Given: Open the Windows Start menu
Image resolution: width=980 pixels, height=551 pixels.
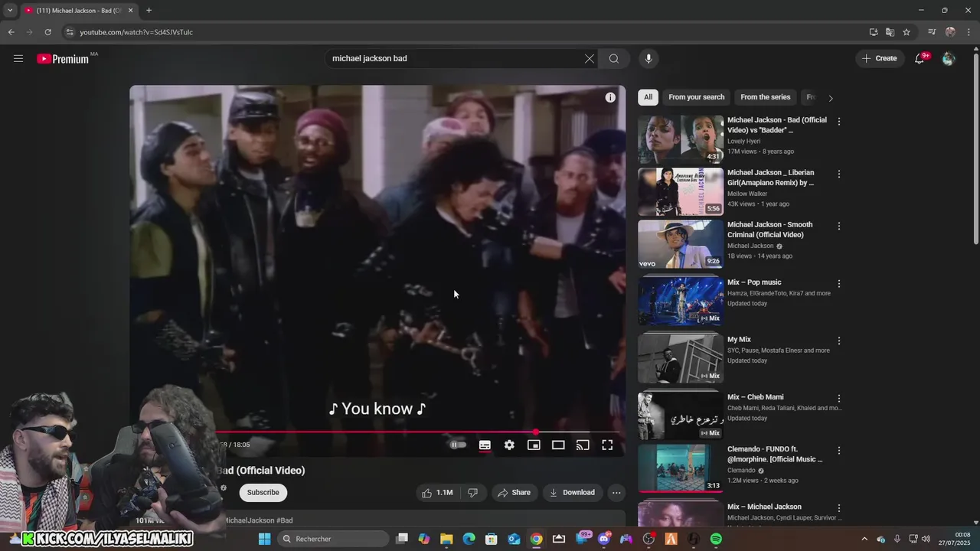Looking at the screenshot, I should 264,539.
